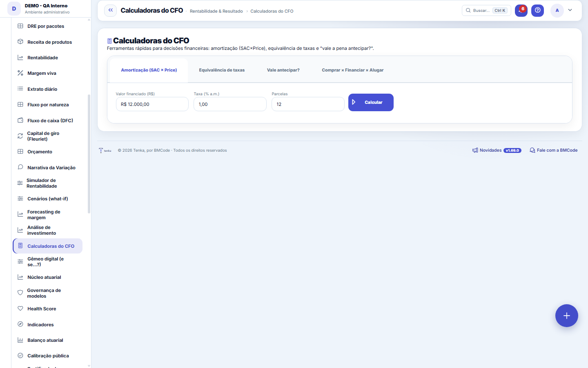Click the Balanço atuarial bar chart icon
Image resolution: width=588 pixels, height=368 pixels.
click(20, 340)
